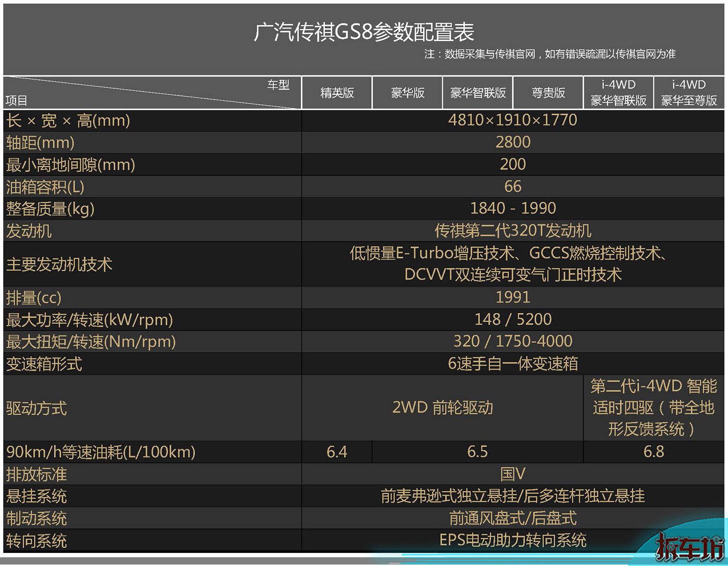728x566 pixels.
Task: Click the 最大功率/转速(kW/rpm) row label
Action: (89, 320)
